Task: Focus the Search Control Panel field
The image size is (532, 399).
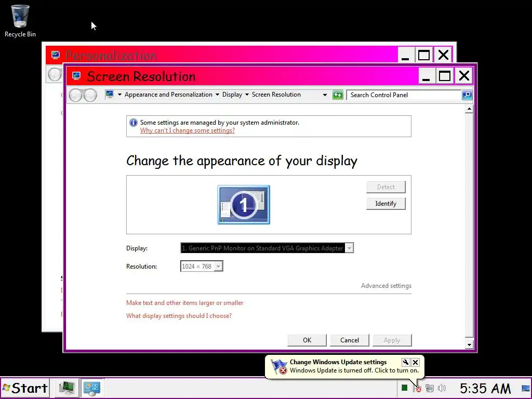Action: [x=404, y=95]
